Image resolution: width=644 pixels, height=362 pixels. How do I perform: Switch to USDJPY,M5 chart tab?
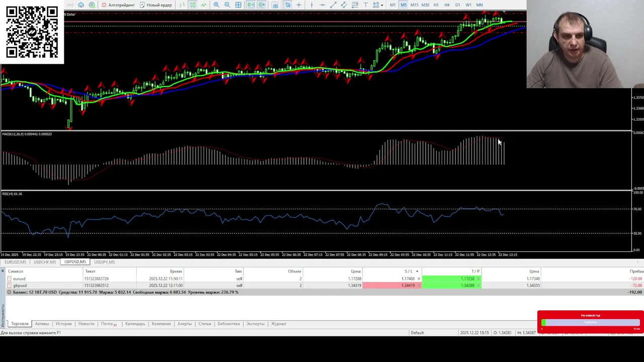click(x=104, y=262)
